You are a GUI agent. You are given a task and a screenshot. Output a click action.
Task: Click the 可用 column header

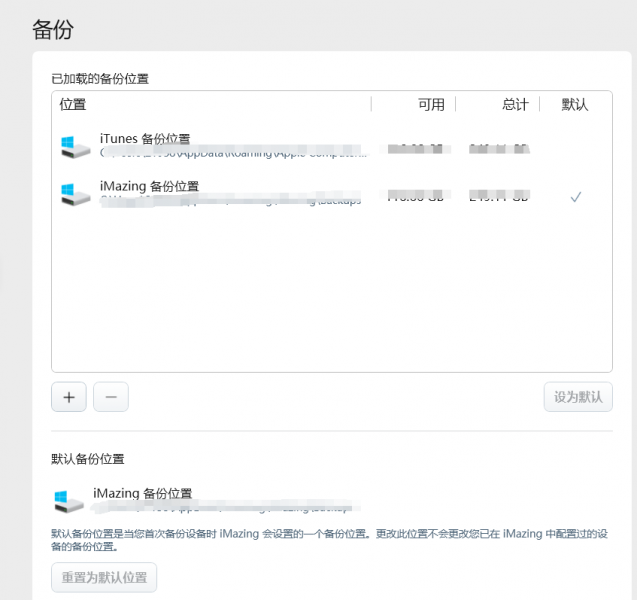[431, 104]
